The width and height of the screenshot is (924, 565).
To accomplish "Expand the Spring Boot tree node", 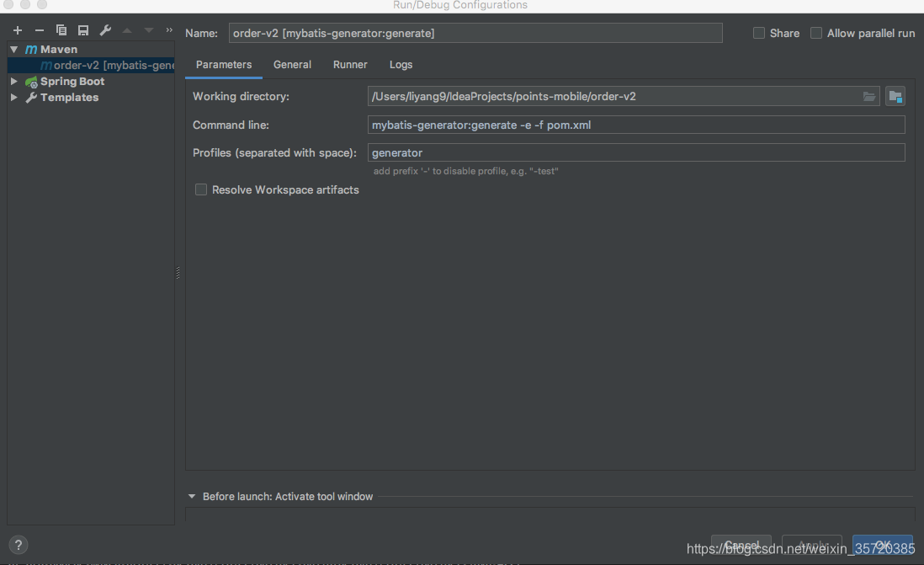I will click(x=14, y=82).
